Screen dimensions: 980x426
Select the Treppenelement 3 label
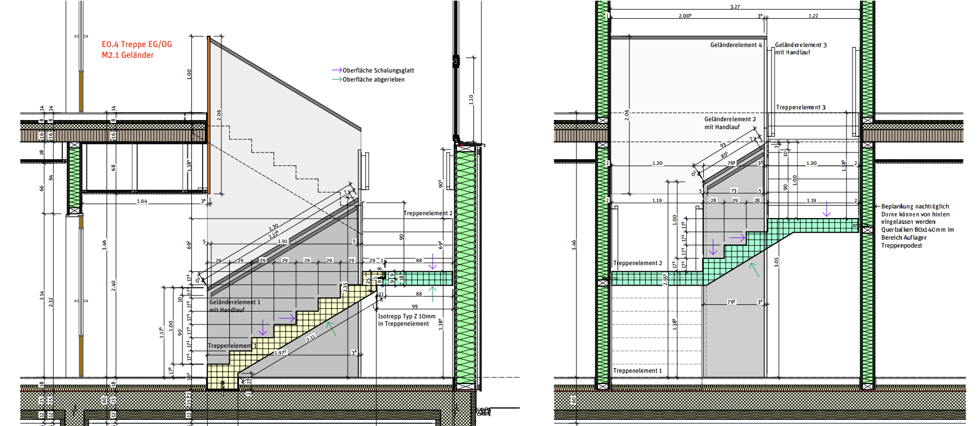[x=801, y=107]
